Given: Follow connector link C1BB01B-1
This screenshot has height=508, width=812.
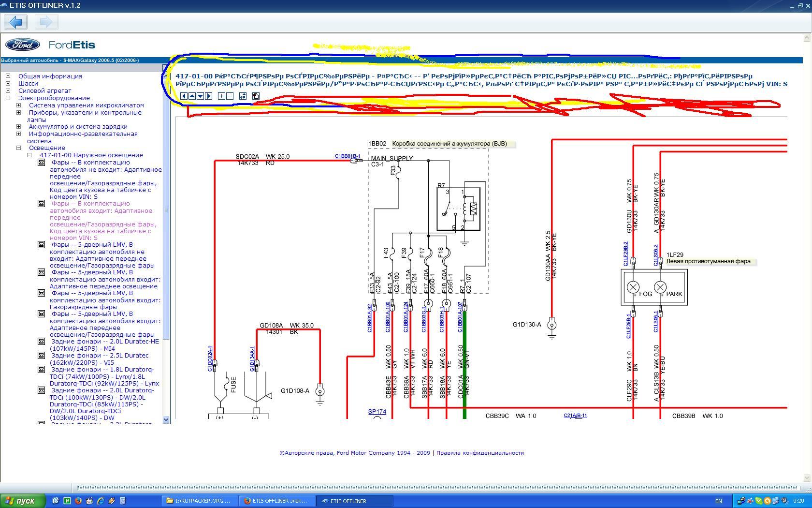Looking at the screenshot, I should point(348,156).
